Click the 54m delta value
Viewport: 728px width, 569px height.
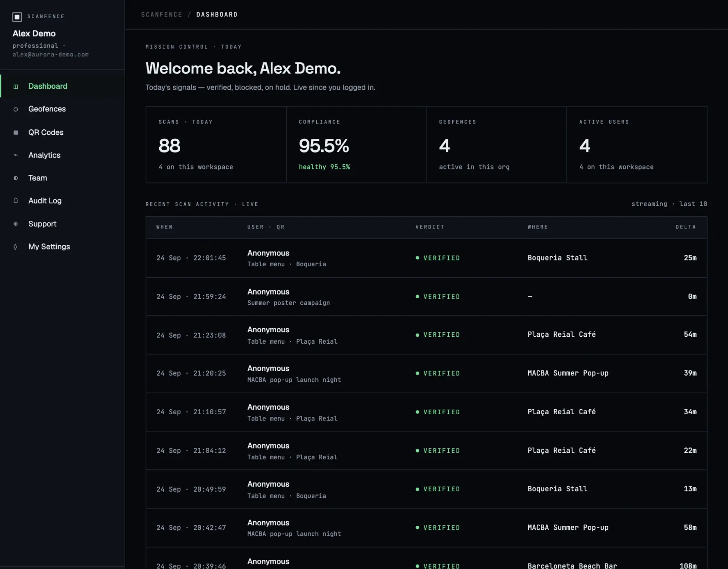690,335
